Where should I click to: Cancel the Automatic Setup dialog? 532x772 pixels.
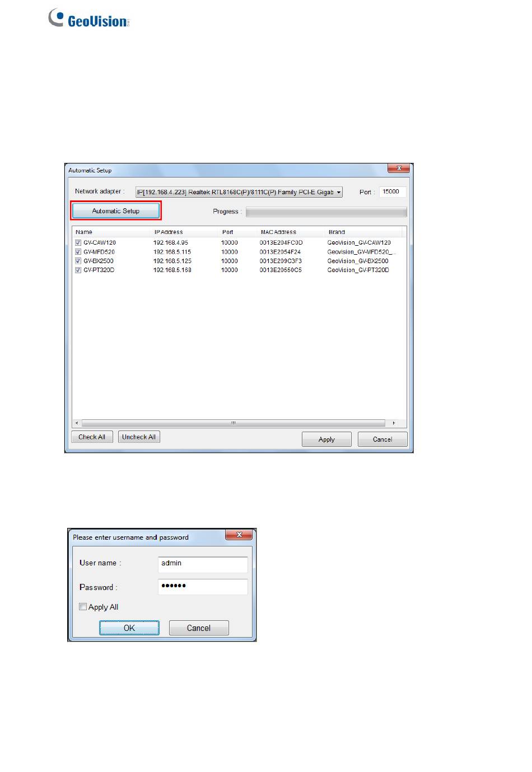(x=382, y=439)
